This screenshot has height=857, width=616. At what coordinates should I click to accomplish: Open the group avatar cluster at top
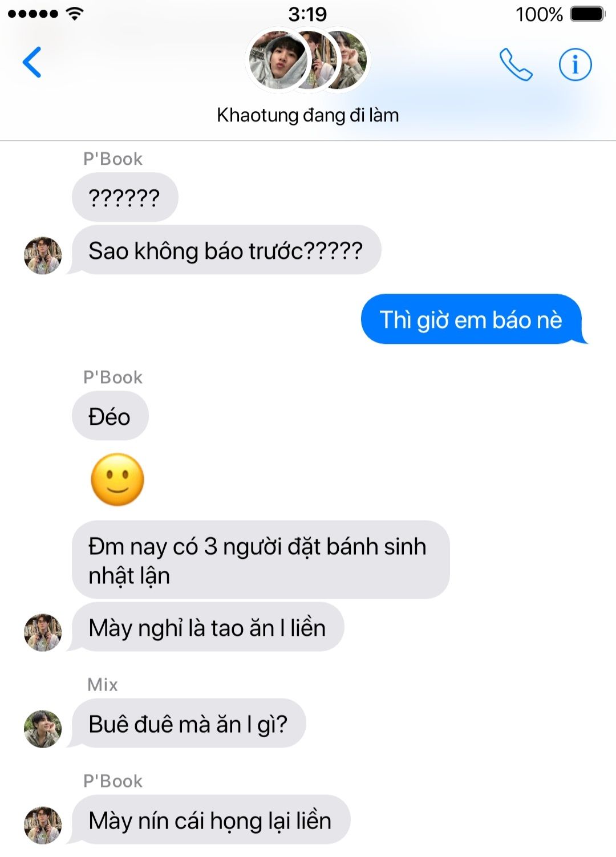point(308,60)
